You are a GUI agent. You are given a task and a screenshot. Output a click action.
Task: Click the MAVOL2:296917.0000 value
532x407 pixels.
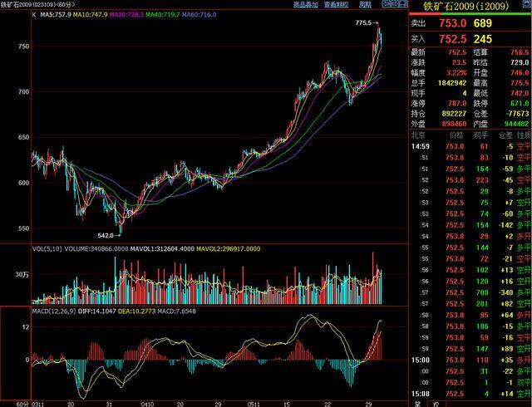pyautogui.click(x=229, y=249)
